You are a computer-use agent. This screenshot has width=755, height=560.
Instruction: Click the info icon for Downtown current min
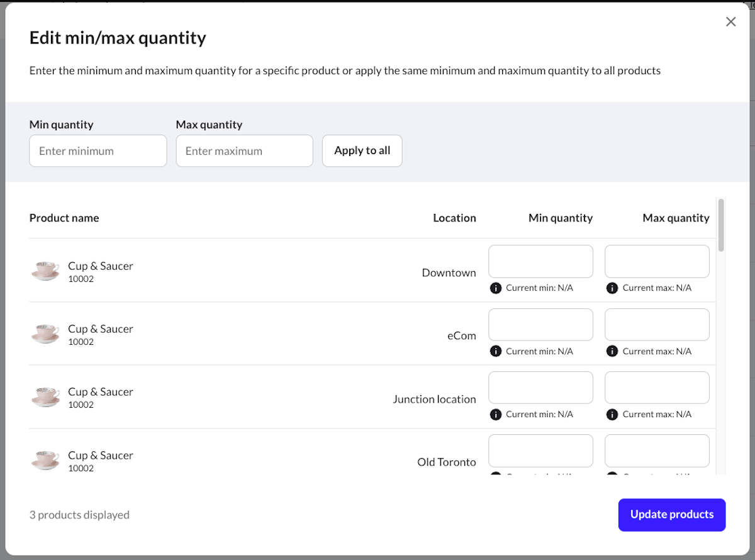(x=496, y=288)
